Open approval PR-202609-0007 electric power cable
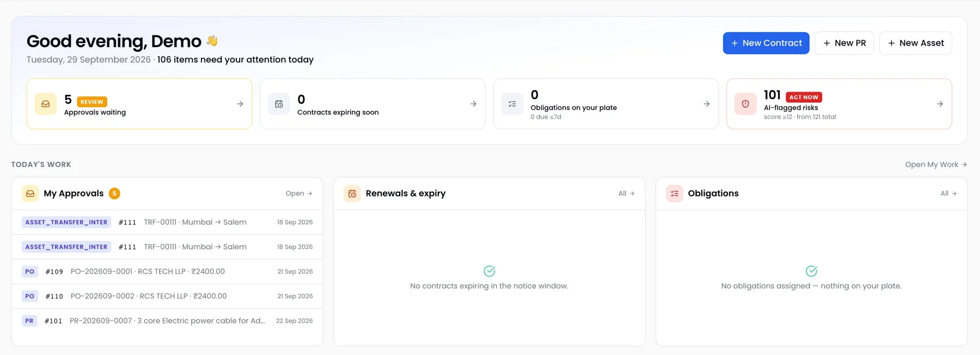The image size is (980, 355). pos(167,321)
